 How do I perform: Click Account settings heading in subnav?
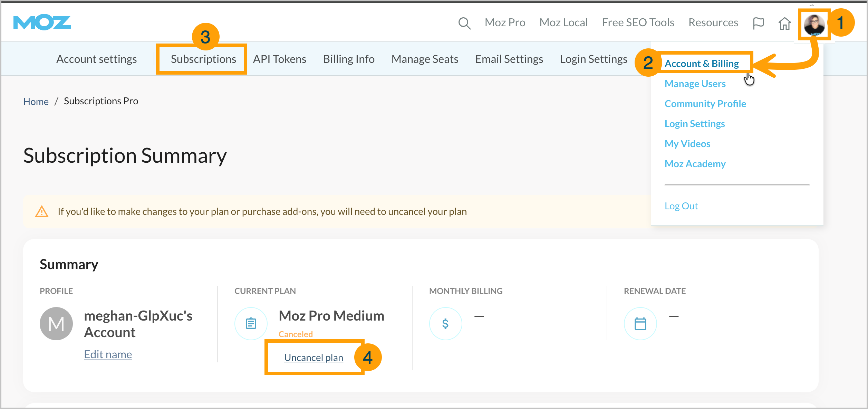pyautogui.click(x=97, y=59)
